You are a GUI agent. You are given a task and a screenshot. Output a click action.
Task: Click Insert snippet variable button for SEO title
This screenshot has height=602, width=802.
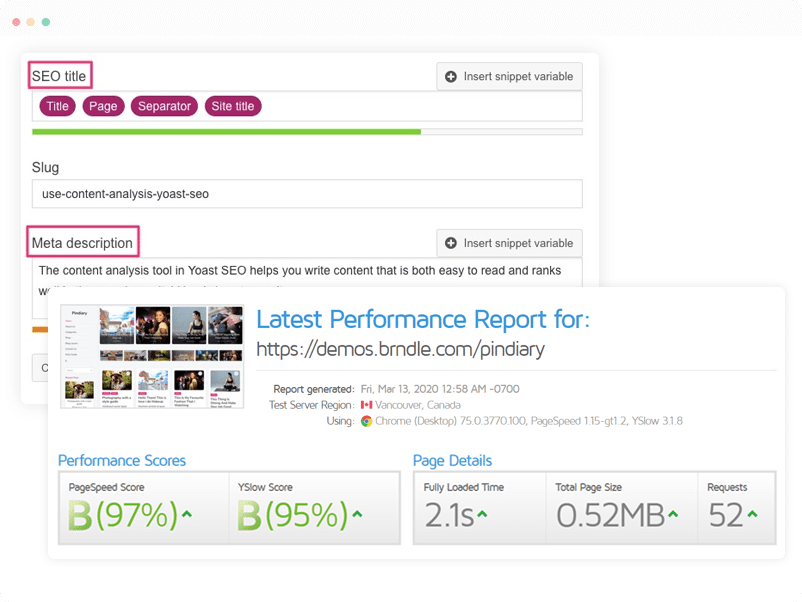[509, 76]
